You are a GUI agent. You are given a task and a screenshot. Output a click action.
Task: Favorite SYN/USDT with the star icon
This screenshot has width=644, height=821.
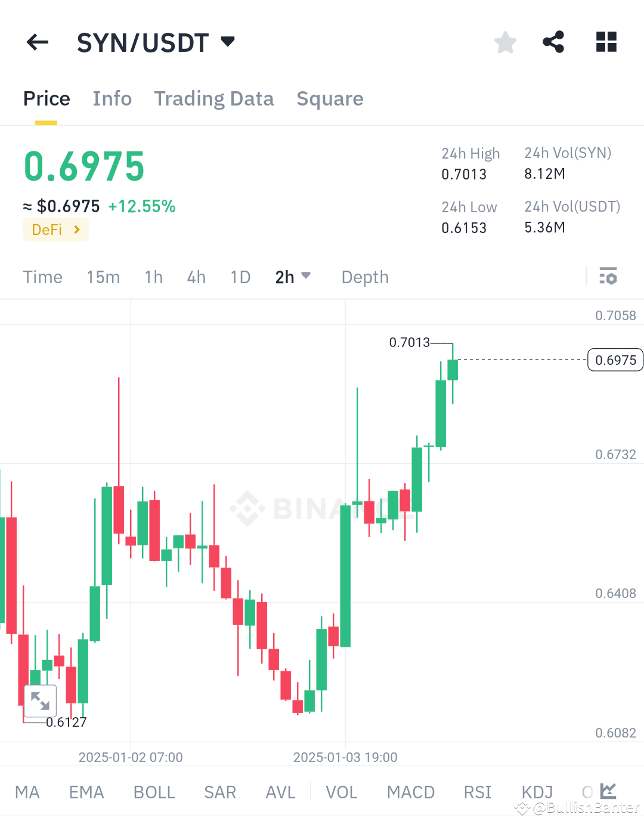tap(505, 42)
